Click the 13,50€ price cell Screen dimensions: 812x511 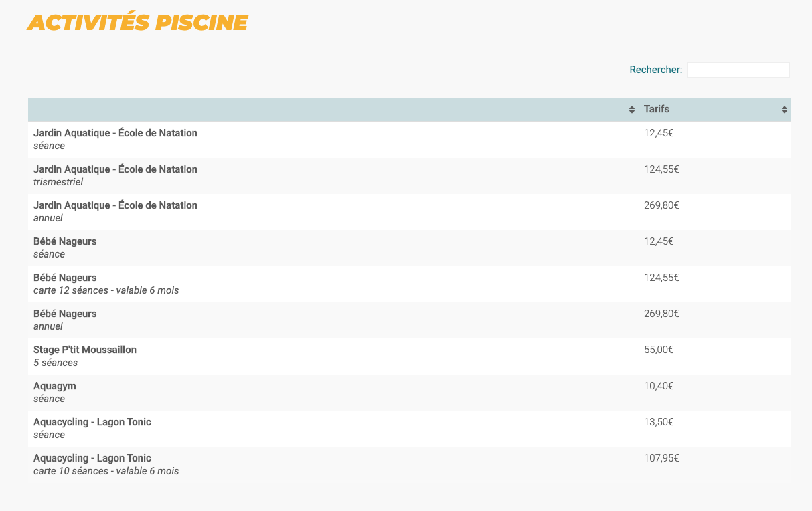coord(659,422)
